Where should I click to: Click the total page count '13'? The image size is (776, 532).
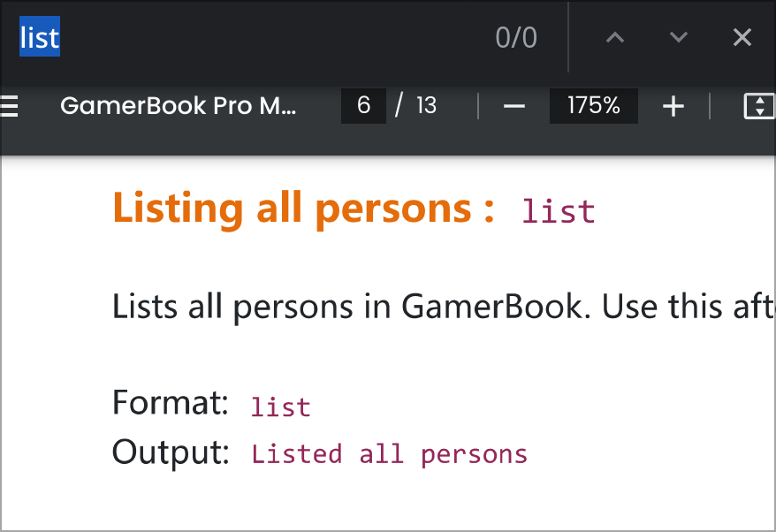426,105
